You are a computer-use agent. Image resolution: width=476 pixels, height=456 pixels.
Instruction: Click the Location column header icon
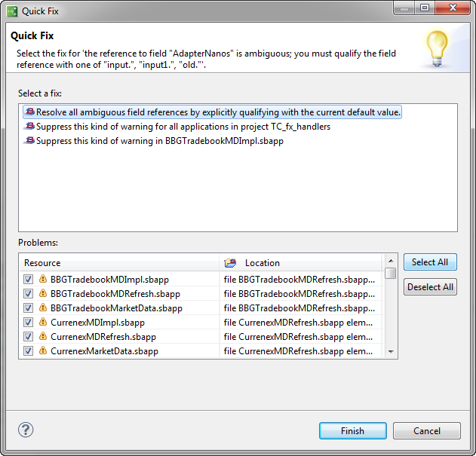(231, 263)
